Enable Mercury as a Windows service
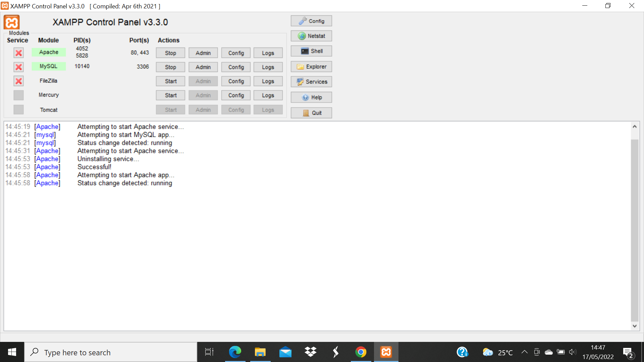The image size is (644, 362). [18, 95]
